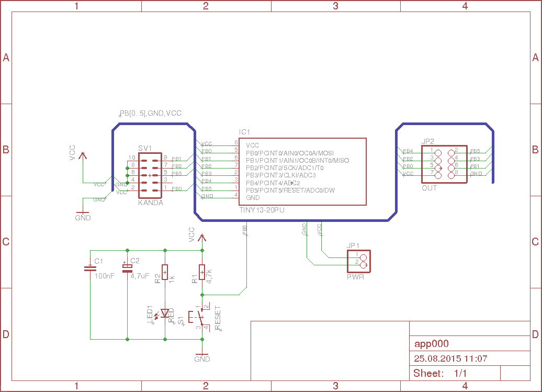Select polarized capacitor C2 4,7uF
The image size is (542, 392).
[x=127, y=268]
